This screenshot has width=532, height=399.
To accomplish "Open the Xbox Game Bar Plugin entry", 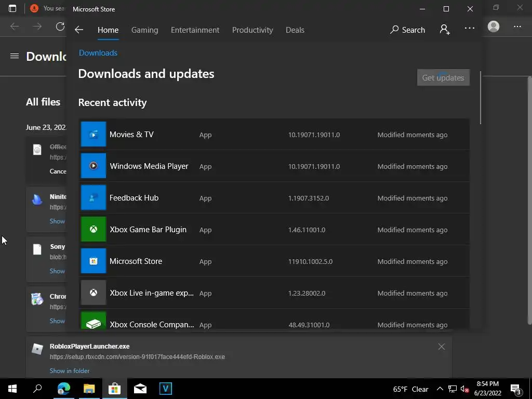I will pyautogui.click(x=275, y=229).
